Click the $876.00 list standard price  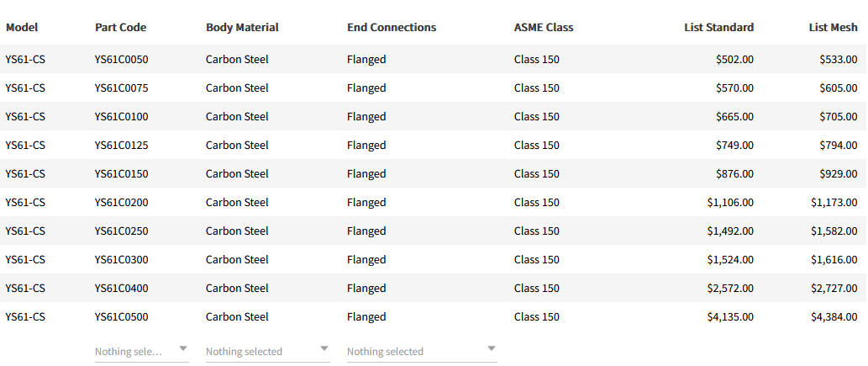(x=734, y=174)
